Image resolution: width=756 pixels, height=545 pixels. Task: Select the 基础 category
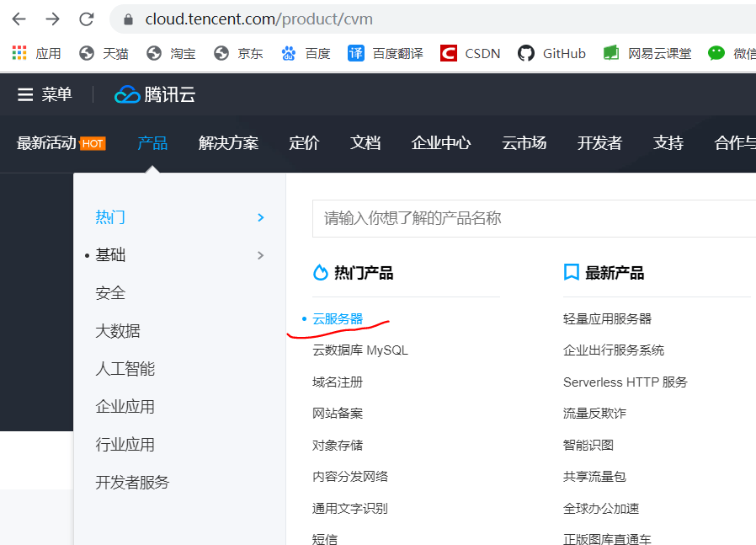point(110,255)
